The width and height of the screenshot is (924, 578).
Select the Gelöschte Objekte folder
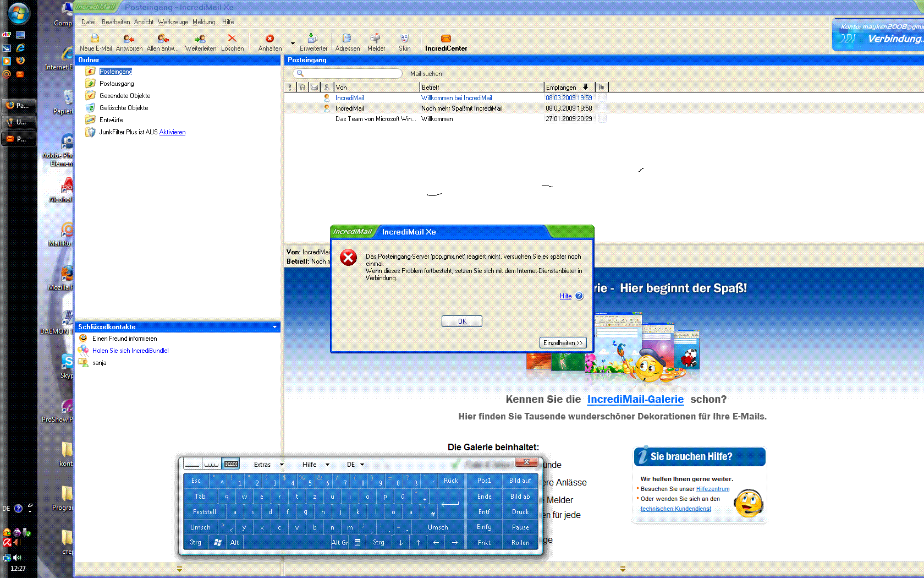click(x=124, y=108)
